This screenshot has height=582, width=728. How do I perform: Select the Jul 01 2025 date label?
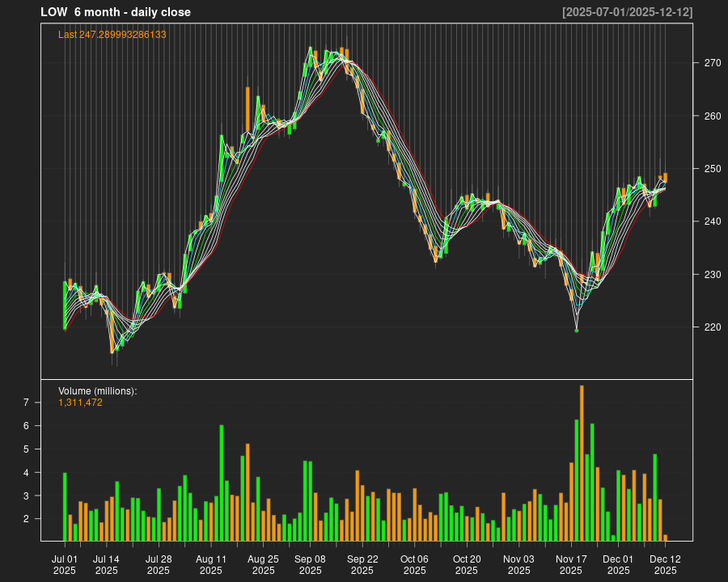(x=65, y=564)
